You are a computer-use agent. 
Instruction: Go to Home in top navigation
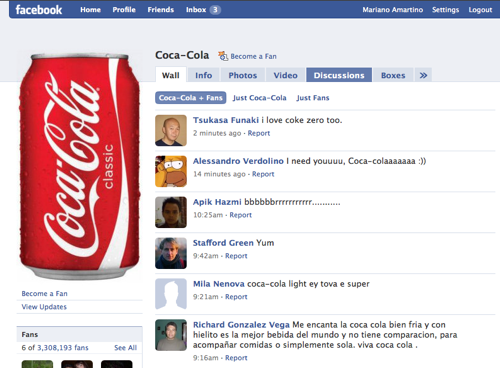tap(90, 10)
